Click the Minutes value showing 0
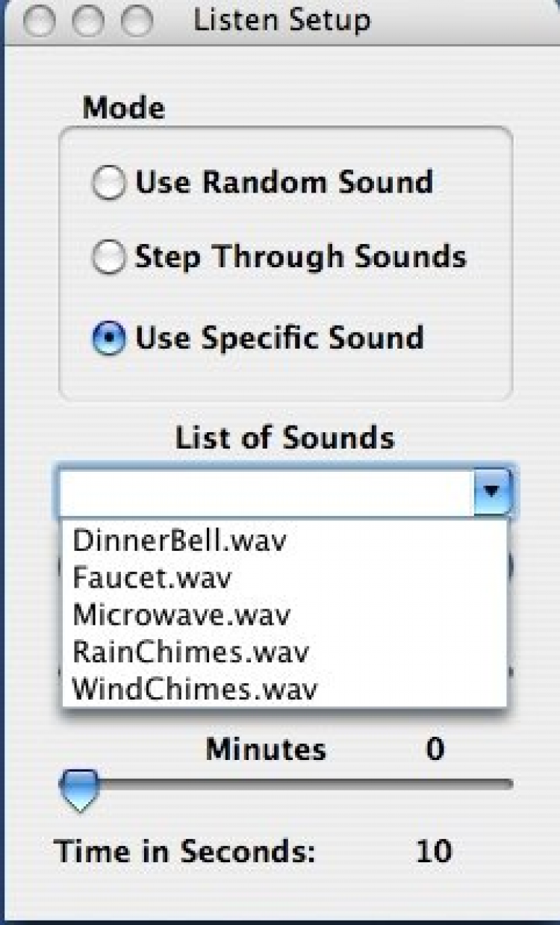Image resolution: width=560 pixels, height=925 pixels. coord(435,749)
